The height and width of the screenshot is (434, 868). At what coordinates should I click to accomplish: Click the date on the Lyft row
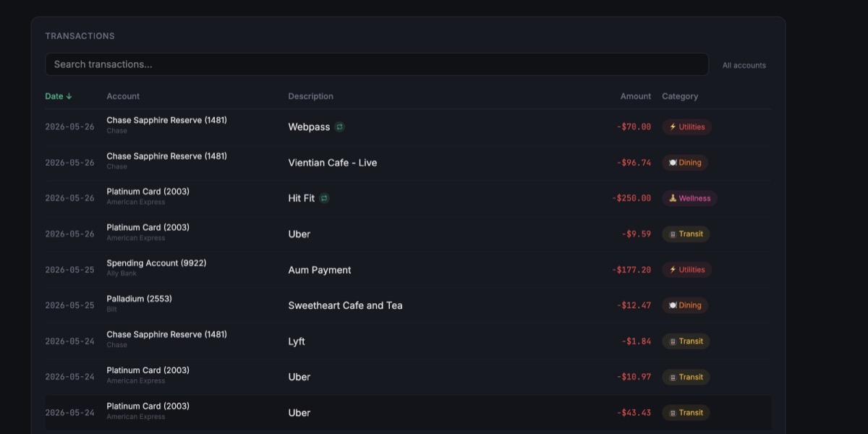point(69,341)
